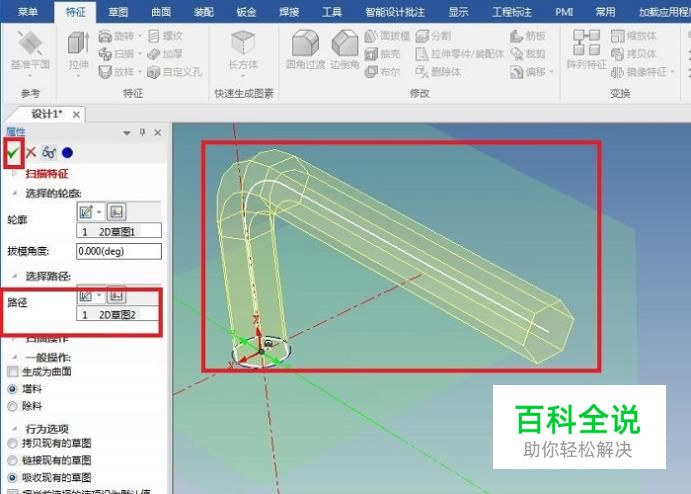Toggle the 生成为曲面 checkbox

(x=13, y=371)
